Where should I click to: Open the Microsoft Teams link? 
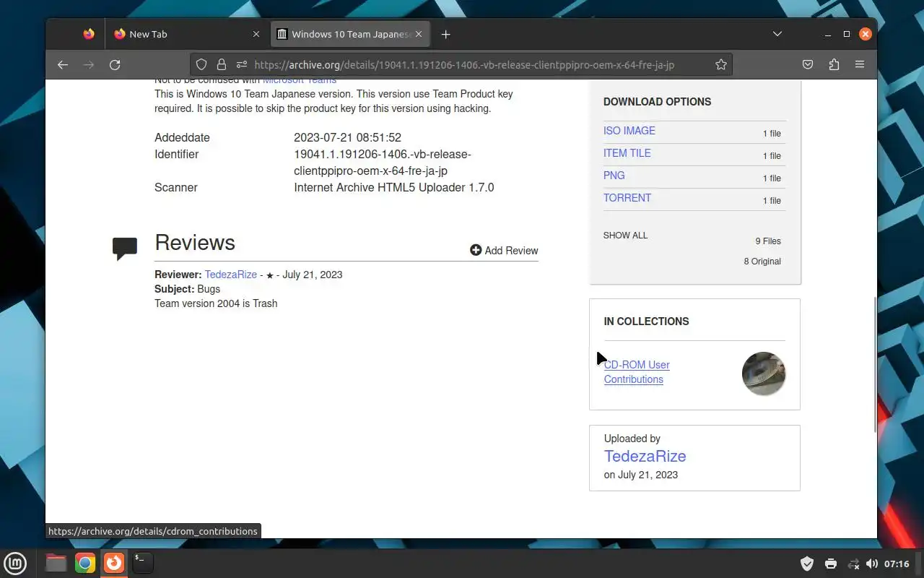pos(300,80)
